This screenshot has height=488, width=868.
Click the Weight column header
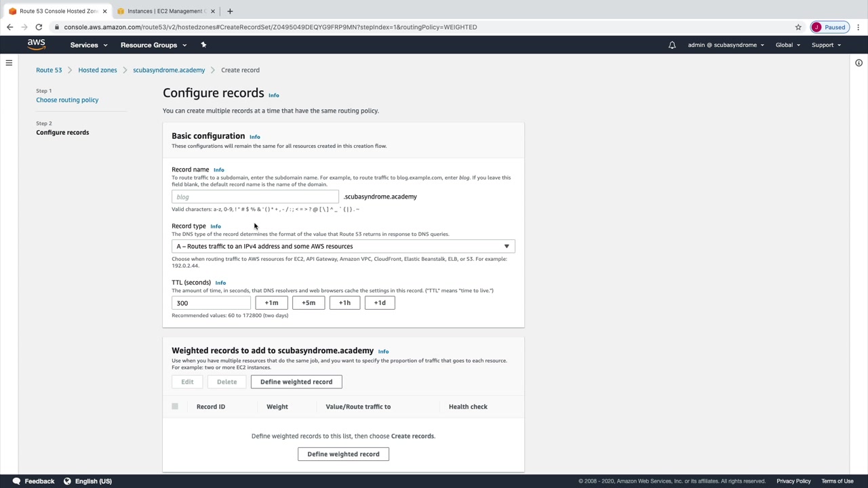click(x=277, y=407)
